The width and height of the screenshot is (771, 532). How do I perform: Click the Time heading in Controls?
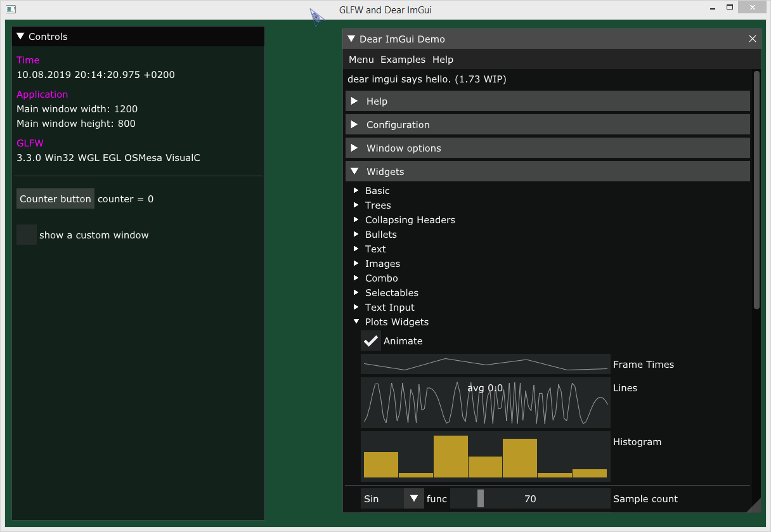click(28, 60)
